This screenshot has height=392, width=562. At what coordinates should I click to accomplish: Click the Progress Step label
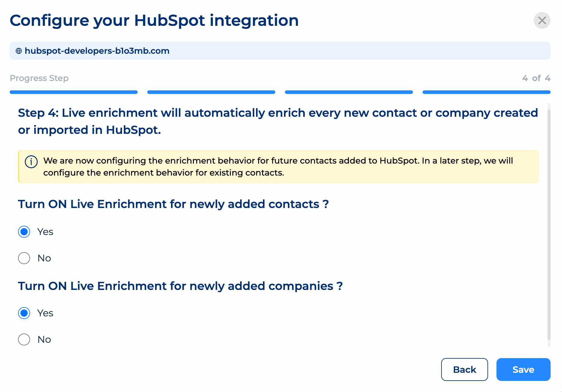click(39, 78)
